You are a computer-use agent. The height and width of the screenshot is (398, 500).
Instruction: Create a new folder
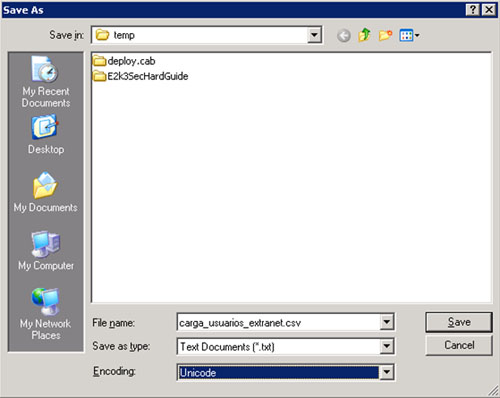(x=385, y=35)
